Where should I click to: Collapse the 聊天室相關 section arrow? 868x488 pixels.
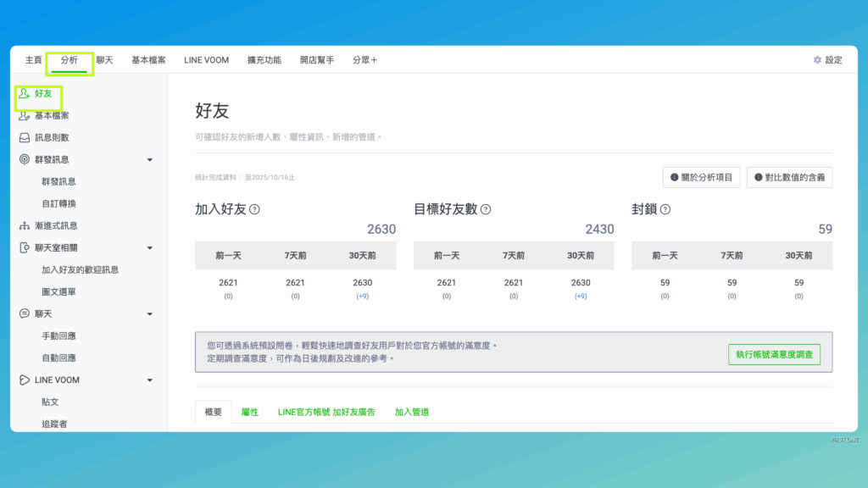click(150, 247)
